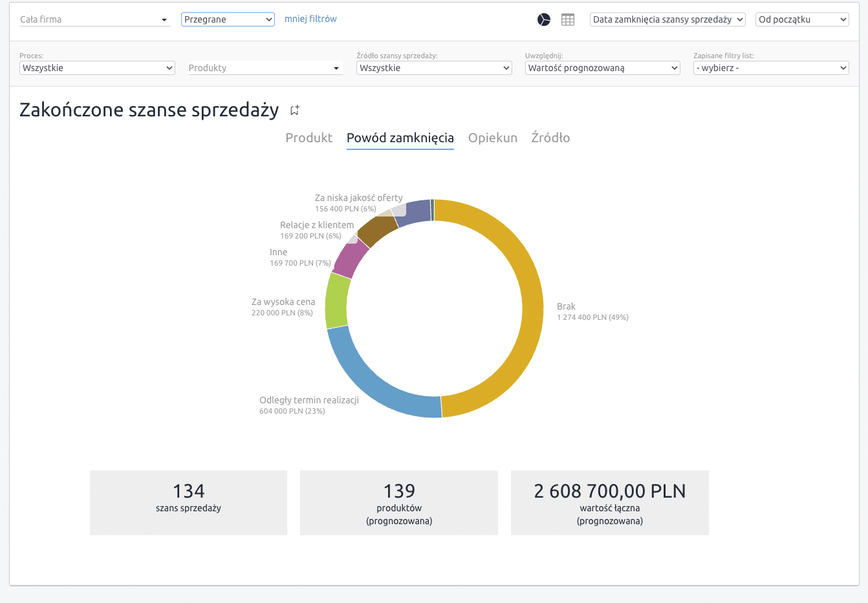The image size is (868, 603).
Task: Change the 'Przegrane' status dropdown
Action: [228, 19]
